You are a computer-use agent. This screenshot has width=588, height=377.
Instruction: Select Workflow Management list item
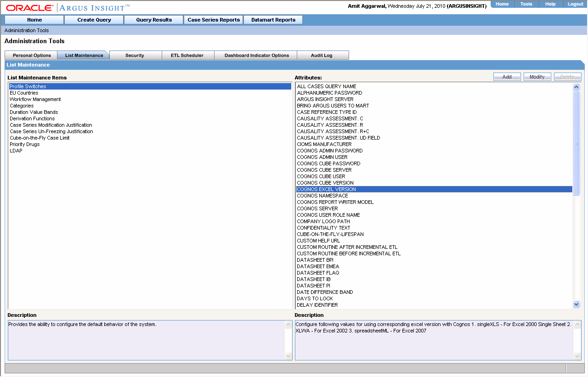click(150, 99)
